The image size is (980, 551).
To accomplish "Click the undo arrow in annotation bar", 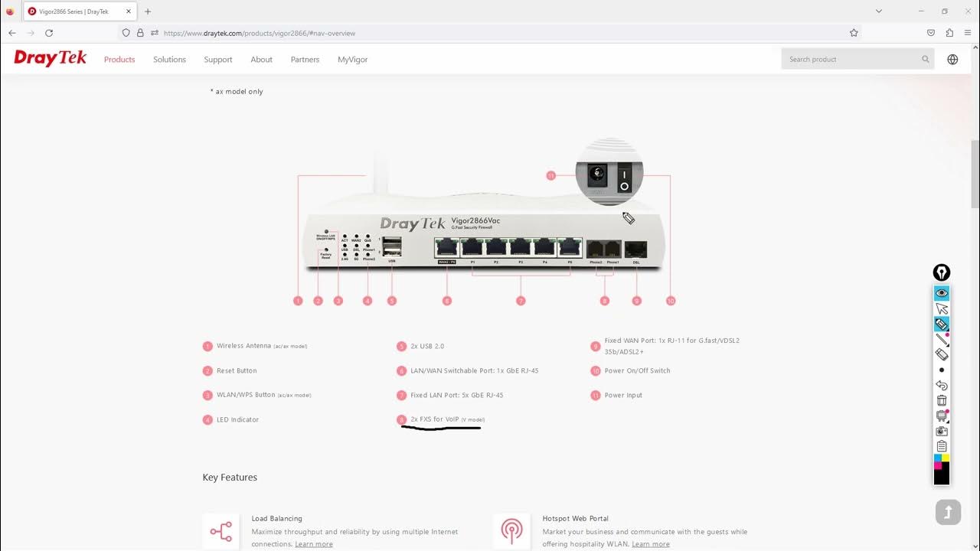I will coord(942,385).
